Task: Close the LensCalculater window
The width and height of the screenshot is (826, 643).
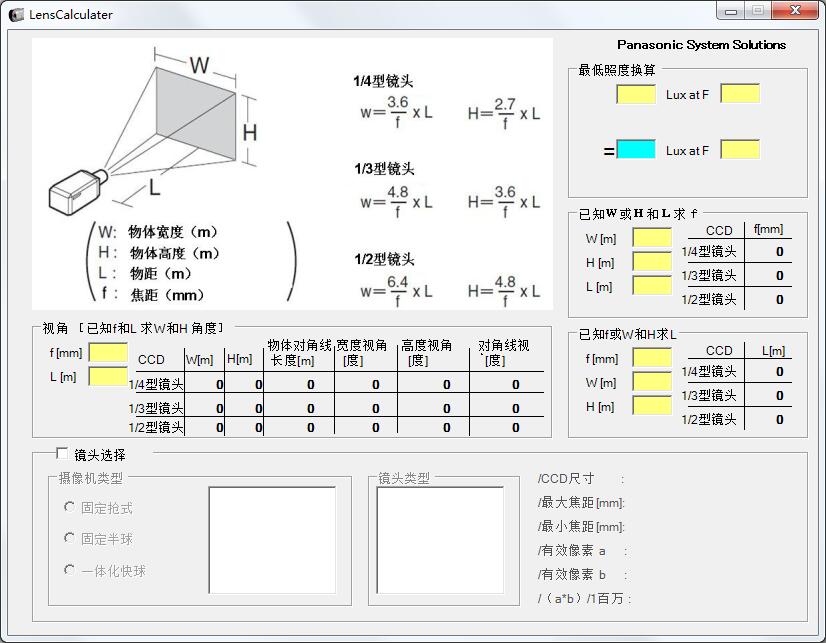Action: click(795, 11)
